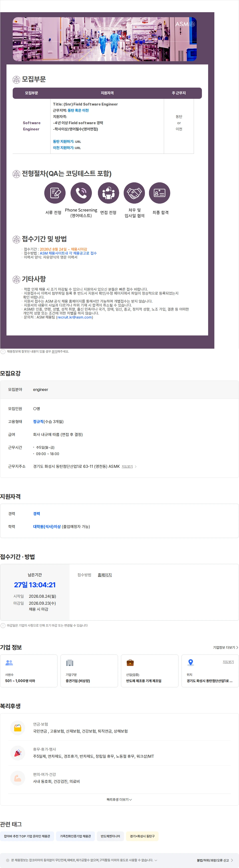Click the company type building icon

(69, 662)
